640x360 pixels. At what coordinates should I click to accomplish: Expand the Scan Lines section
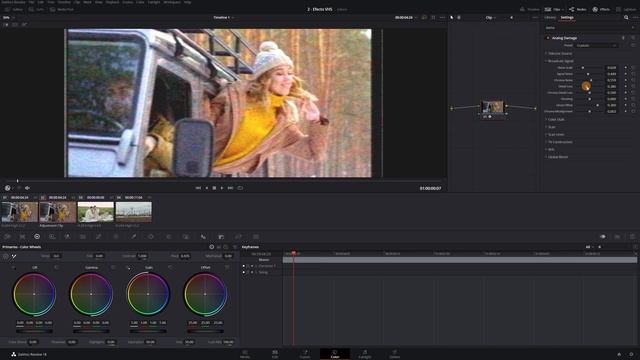555,134
